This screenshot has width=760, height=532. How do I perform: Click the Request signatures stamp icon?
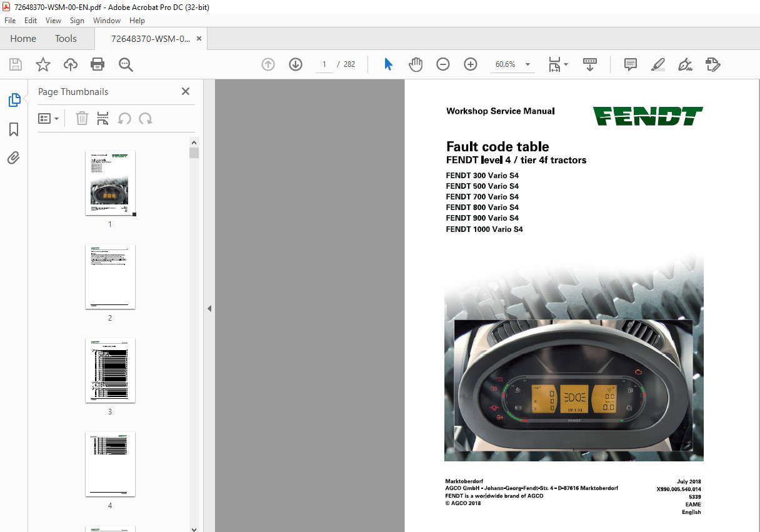(712, 64)
